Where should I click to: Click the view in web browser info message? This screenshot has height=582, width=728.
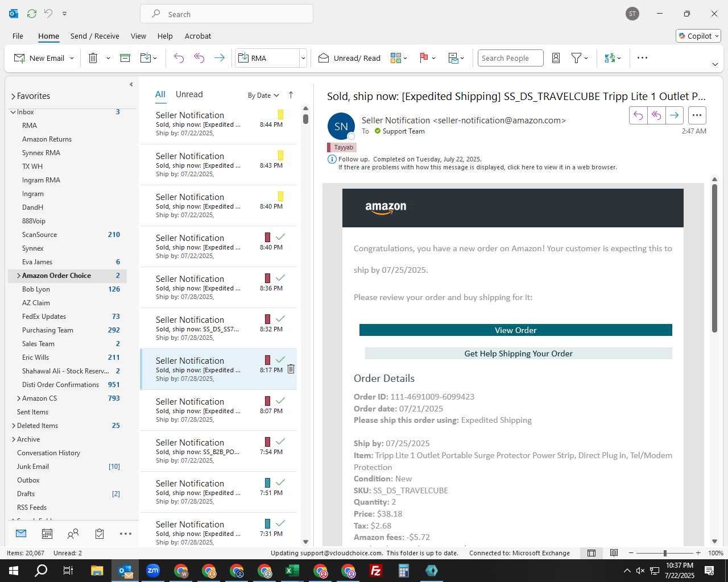478,167
